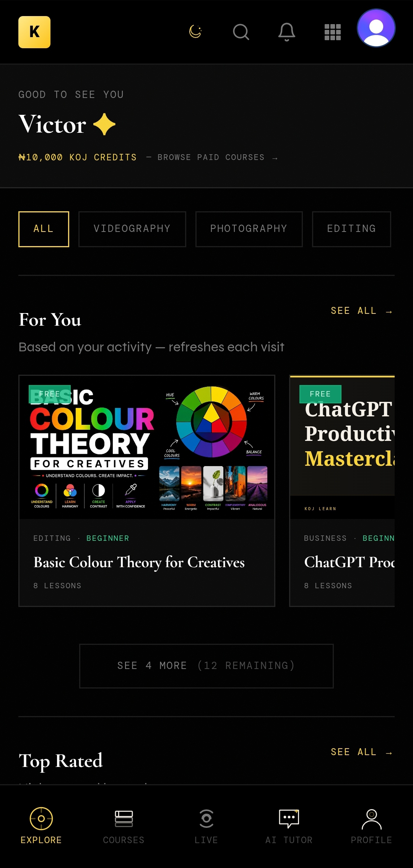Click the sparkle icon beside Victor
This screenshot has height=868, width=413.
104,124
